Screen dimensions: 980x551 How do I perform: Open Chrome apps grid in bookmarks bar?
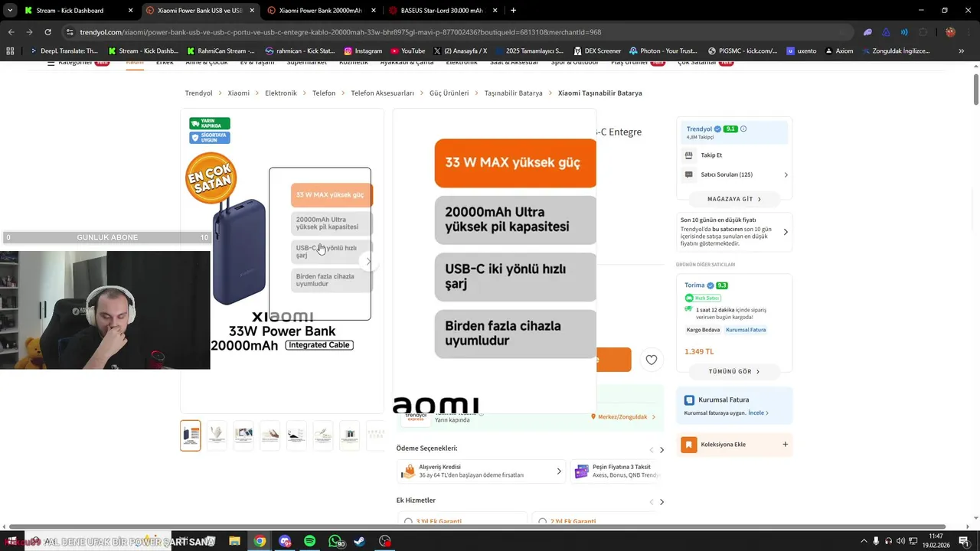10,51
